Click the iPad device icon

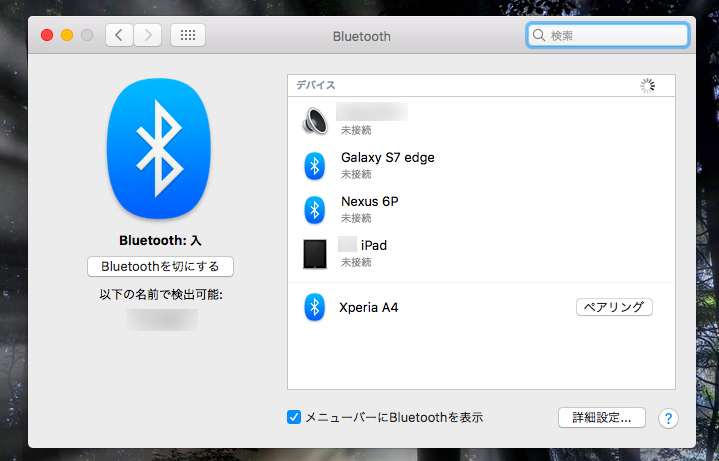pyautogui.click(x=314, y=253)
